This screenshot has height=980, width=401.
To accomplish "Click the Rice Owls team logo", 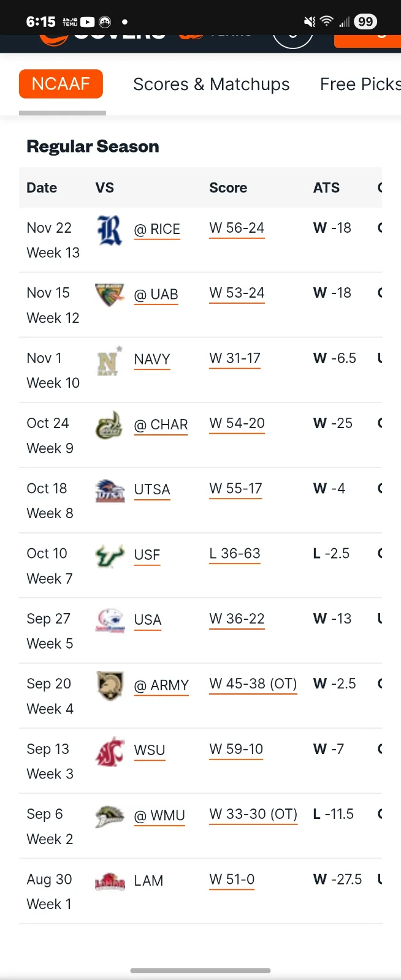I will pyautogui.click(x=110, y=230).
